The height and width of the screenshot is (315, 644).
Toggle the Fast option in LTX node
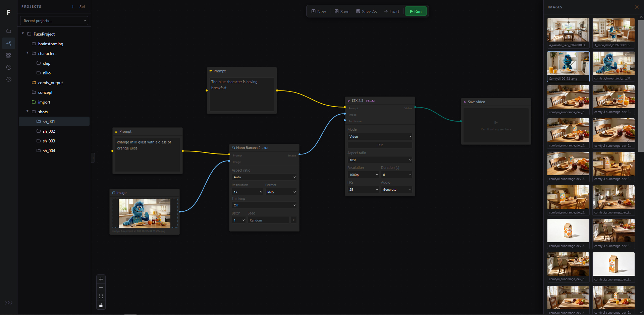[380, 145]
